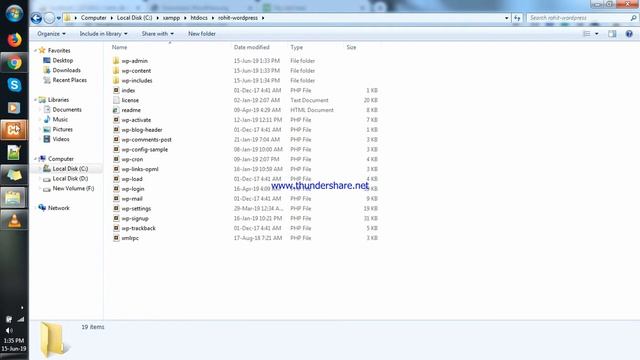Select the wp-admin folder icon

coord(116,61)
